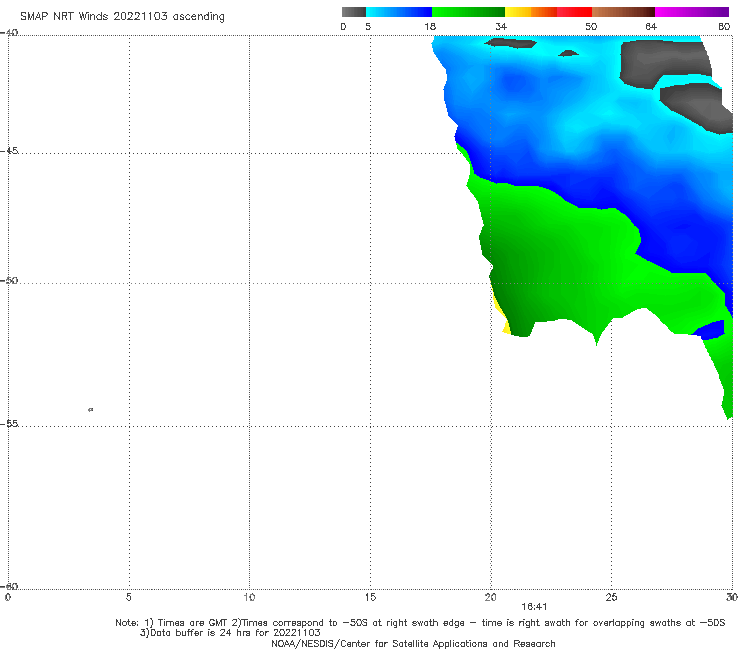This screenshot has width=740, height=650.
Task: Click the longitude axis label '15'
Action: pyautogui.click(x=370, y=597)
